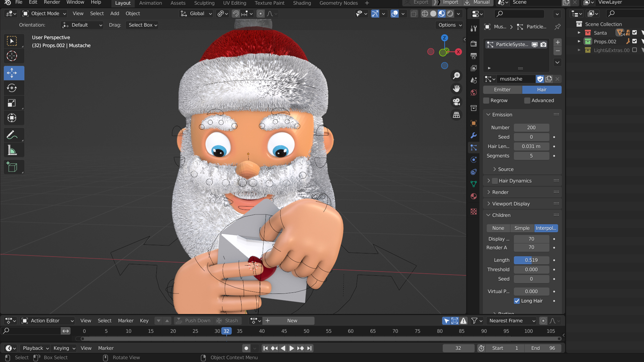Switch to the Shading workspace tab
Viewport: 644px width, 362px height.
(x=302, y=3)
